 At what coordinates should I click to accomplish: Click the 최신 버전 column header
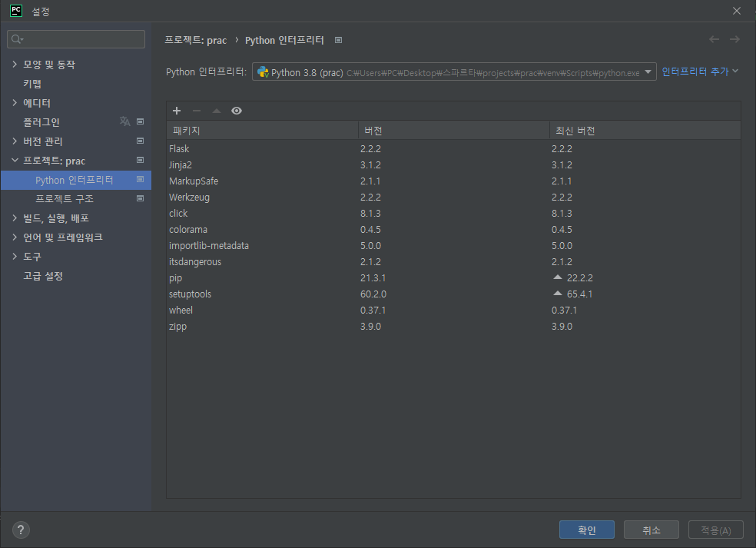(645, 130)
